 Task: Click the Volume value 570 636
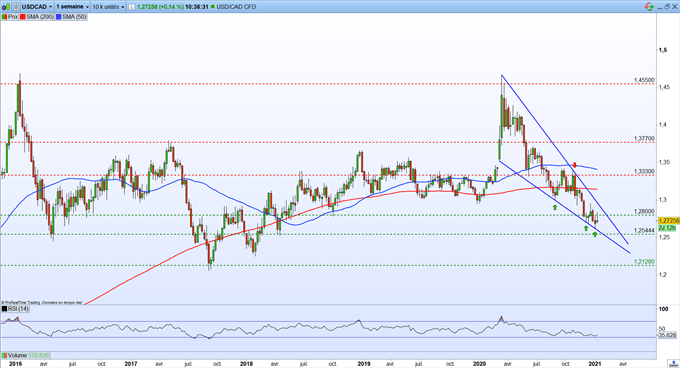39,355
